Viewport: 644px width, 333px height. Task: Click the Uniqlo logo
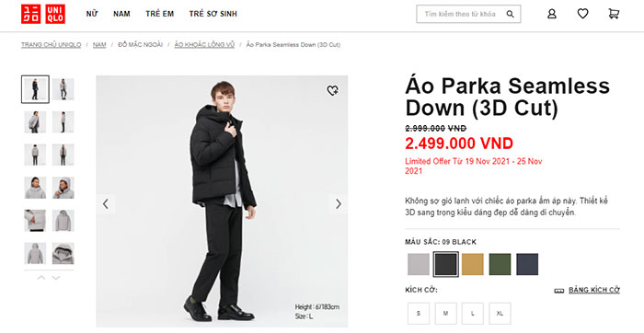tap(43, 14)
